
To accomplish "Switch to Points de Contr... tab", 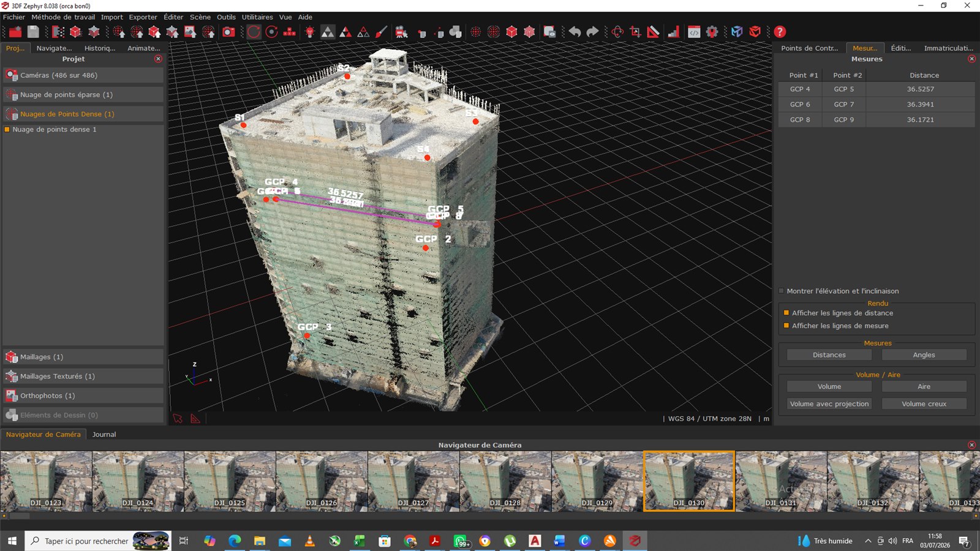I will [x=809, y=48].
